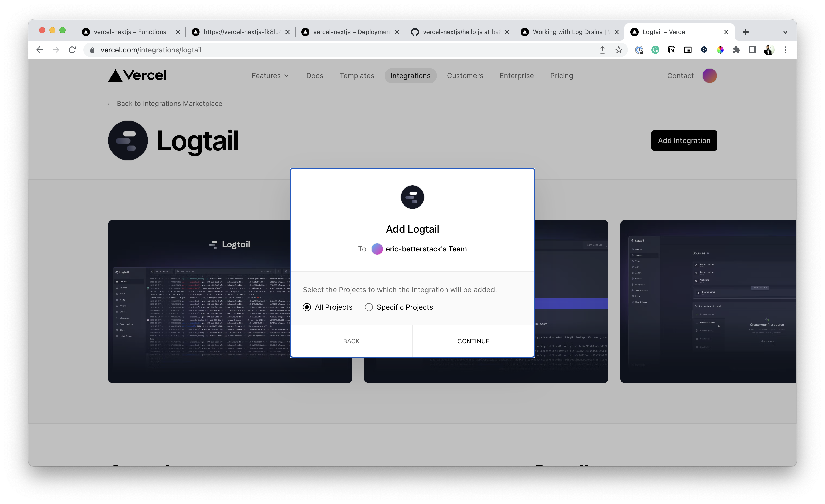Click the browser back arrow
The height and width of the screenshot is (504, 825).
tap(40, 50)
